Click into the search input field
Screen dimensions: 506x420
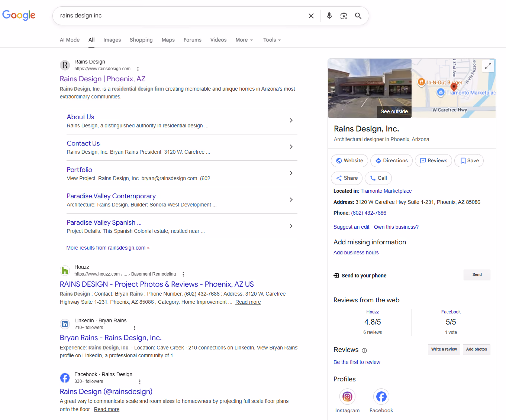(181, 16)
